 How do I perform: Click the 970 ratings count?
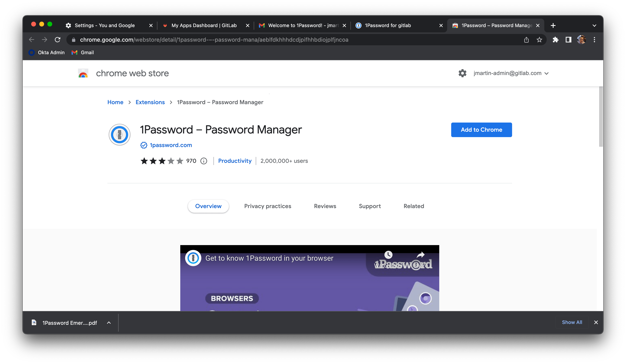(x=191, y=161)
